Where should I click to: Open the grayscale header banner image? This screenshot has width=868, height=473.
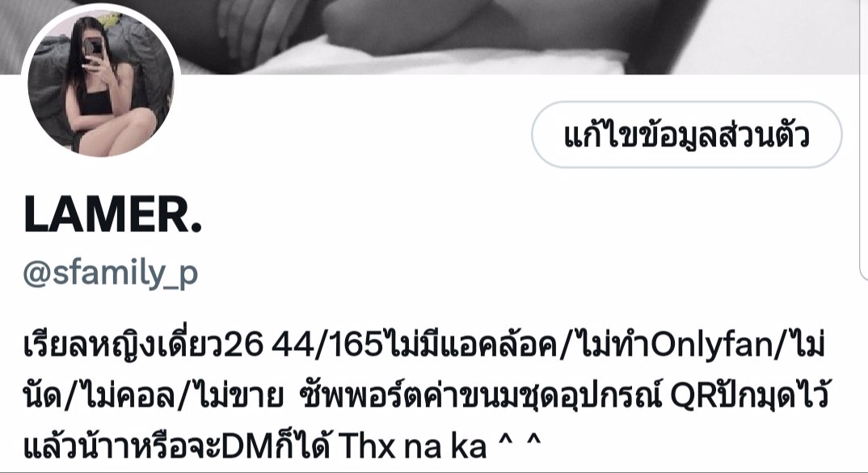click(x=434, y=36)
